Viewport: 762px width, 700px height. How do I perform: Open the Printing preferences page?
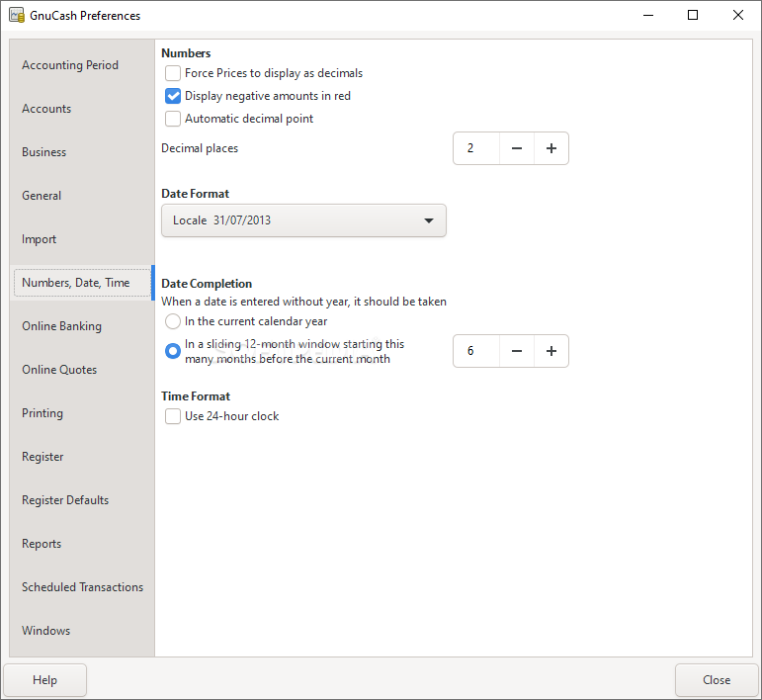click(x=82, y=413)
